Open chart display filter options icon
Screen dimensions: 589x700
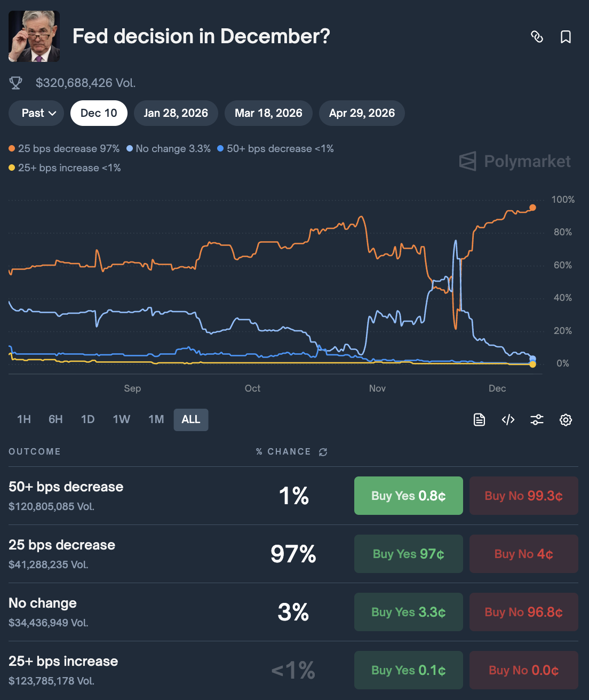[x=537, y=420]
